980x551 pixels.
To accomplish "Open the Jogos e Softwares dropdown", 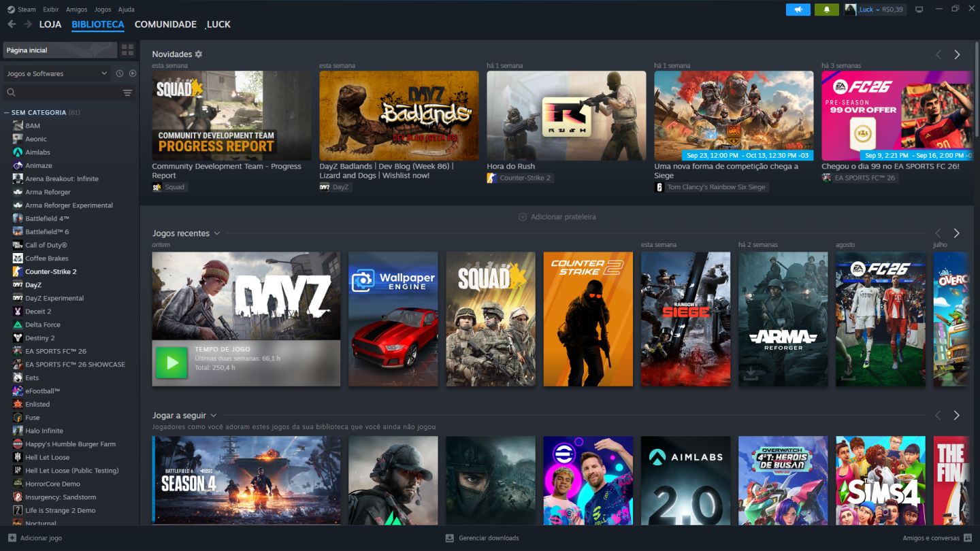I will pos(57,73).
